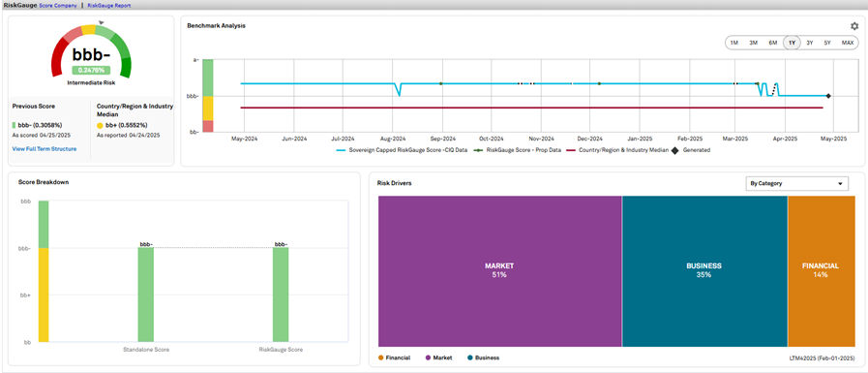Click the May-2025 axis label
The width and height of the screenshot is (868, 373).
(x=834, y=139)
